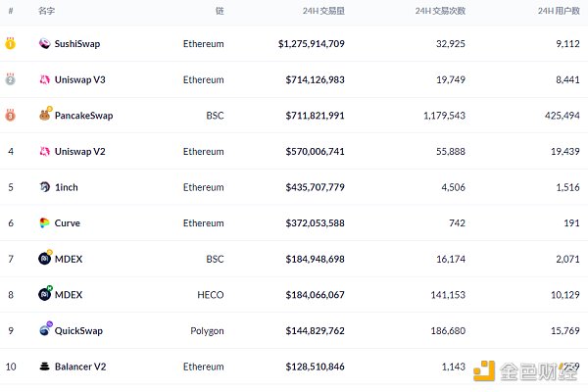Image resolution: width=588 pixels, height=392 pixels.
Task: Click the Uniswap V2 unicorn icon
Action: click(44, 151)
